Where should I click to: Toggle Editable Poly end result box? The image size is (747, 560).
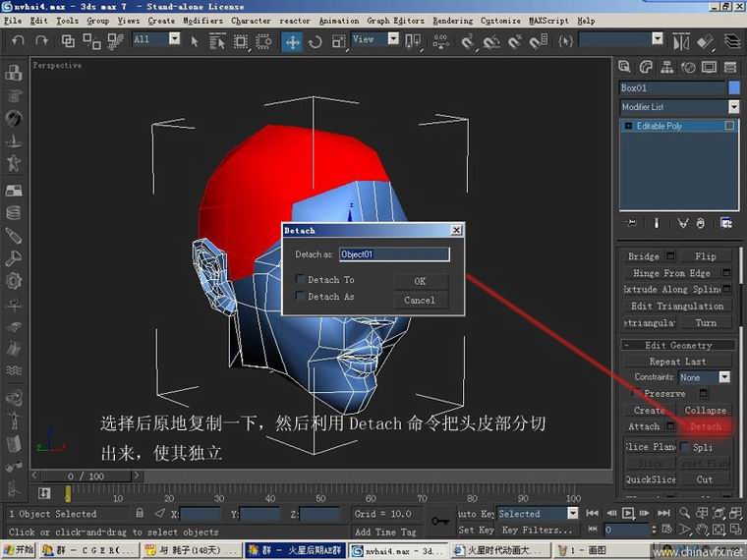pos(729,126)
